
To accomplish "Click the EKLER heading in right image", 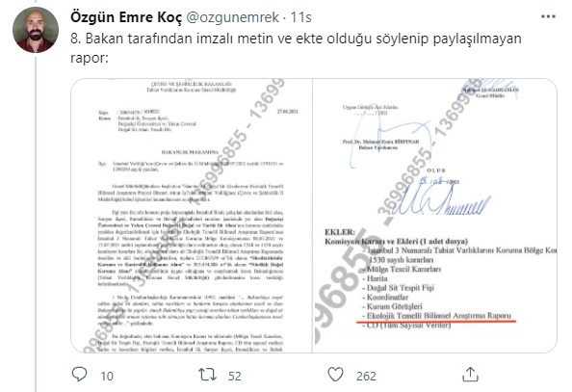I will pos(340,232).
